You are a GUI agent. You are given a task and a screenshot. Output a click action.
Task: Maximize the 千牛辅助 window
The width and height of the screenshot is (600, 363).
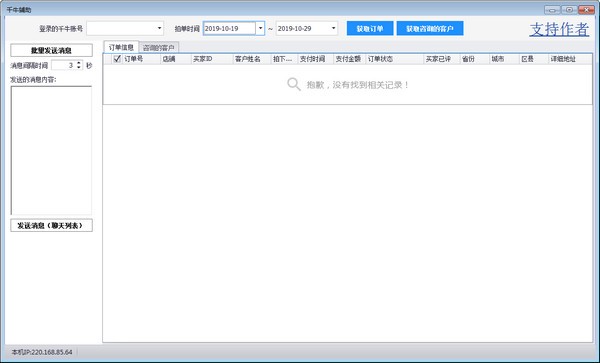(x=569, y=10)
